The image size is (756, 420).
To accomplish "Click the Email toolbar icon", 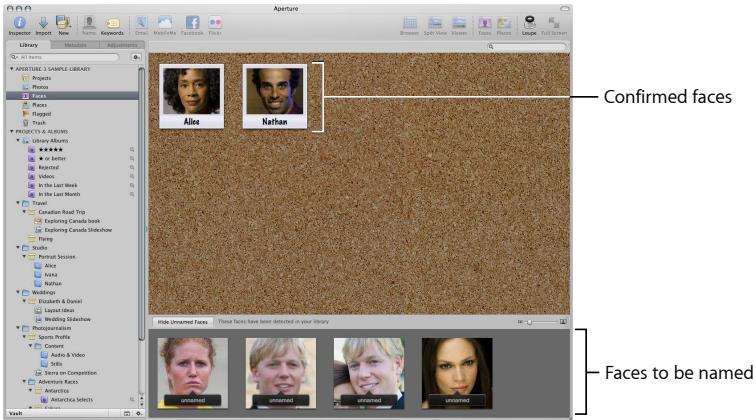I will (141, 26).
